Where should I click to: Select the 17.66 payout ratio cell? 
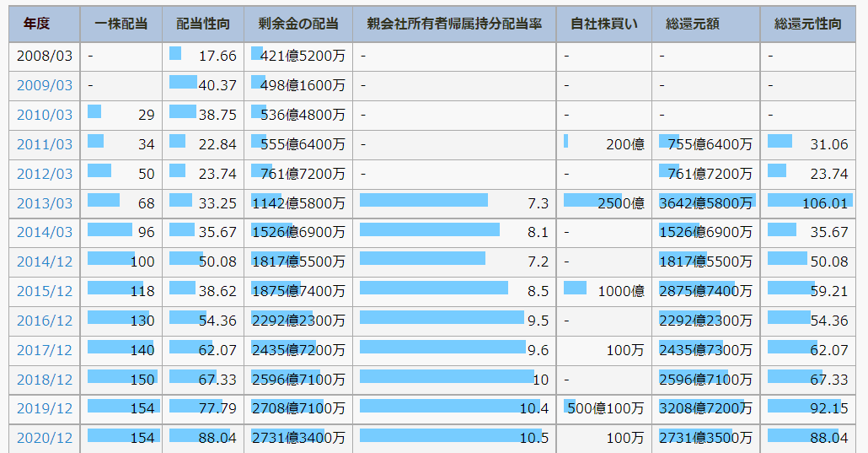(x=203, y=56)
